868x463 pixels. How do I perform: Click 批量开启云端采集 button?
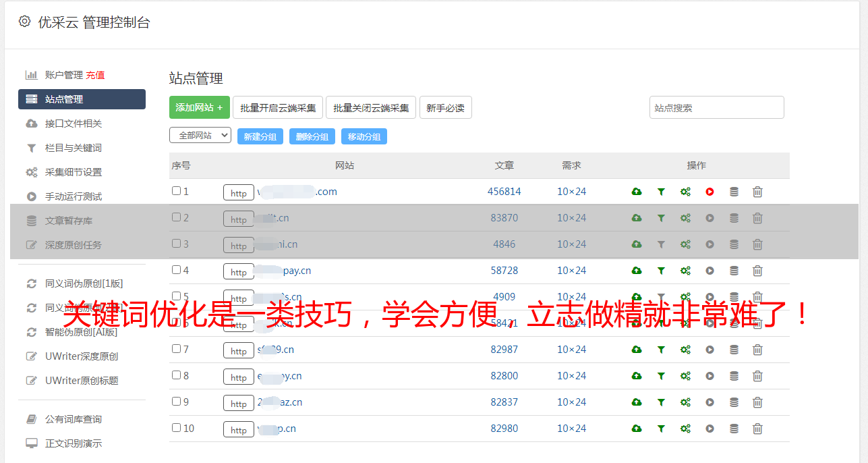tap(278, 107)
